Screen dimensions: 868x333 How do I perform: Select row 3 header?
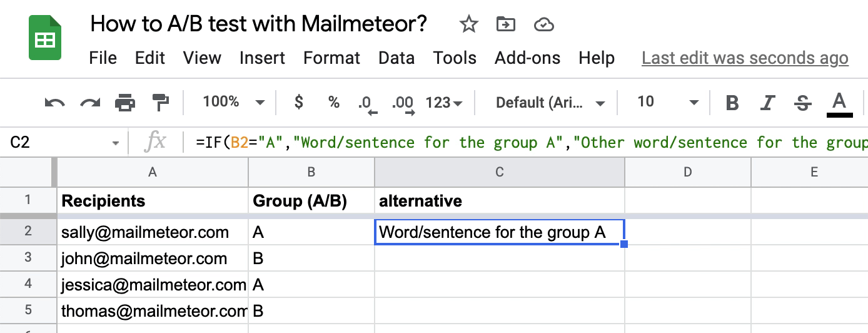[28, 258]
